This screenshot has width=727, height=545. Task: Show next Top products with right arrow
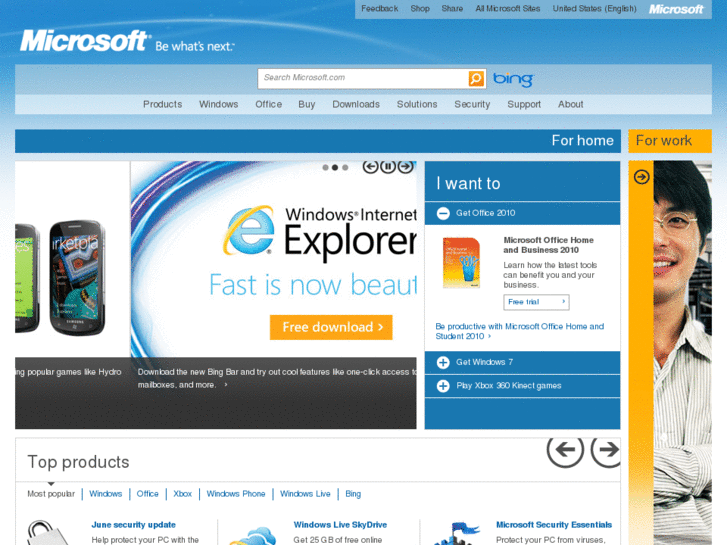click(x=606, y=449)
